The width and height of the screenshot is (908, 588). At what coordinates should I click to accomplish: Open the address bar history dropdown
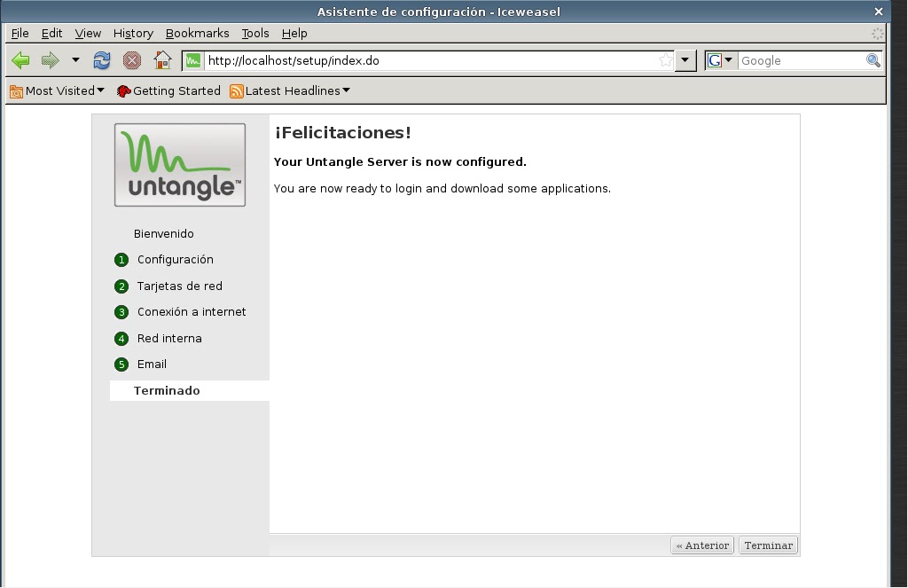tap(686, 60)
